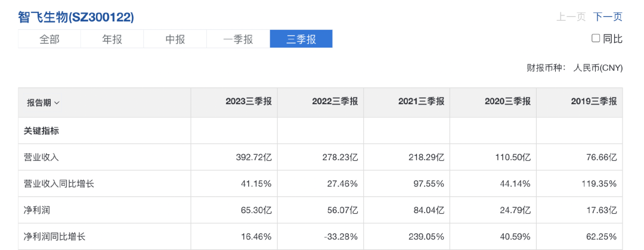644x250 pixels.
Task: Click the 上一页 previous page link
Action: coord(571,17)
